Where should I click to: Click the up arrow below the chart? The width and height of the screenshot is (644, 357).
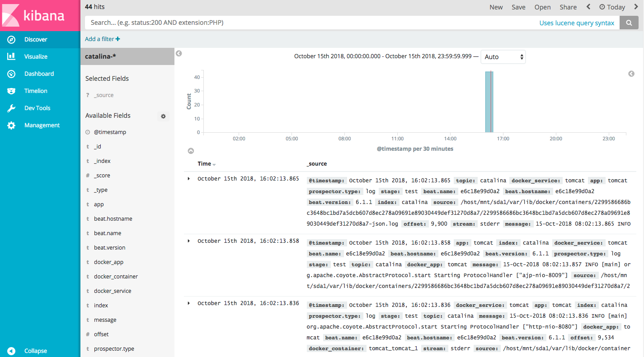[191, 151]
